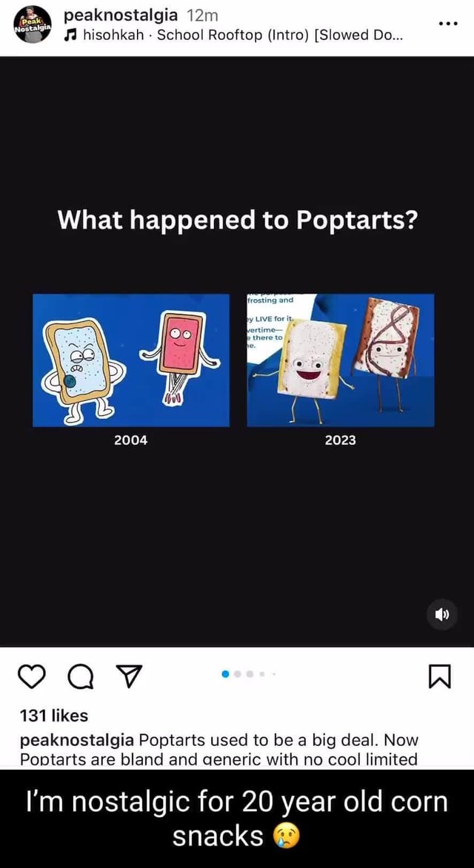Like the post with the heart icon
Viewport: 474px width, 868px height.
[33, 677]
